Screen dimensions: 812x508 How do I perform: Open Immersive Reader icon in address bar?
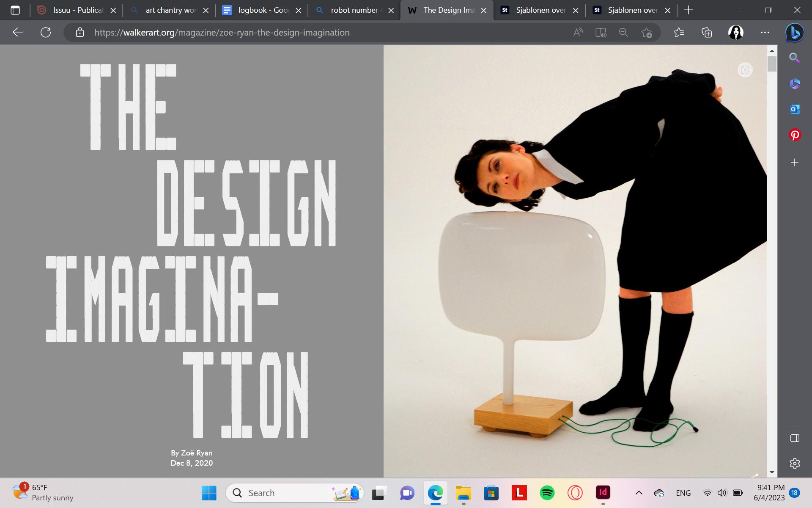[601, 33]
